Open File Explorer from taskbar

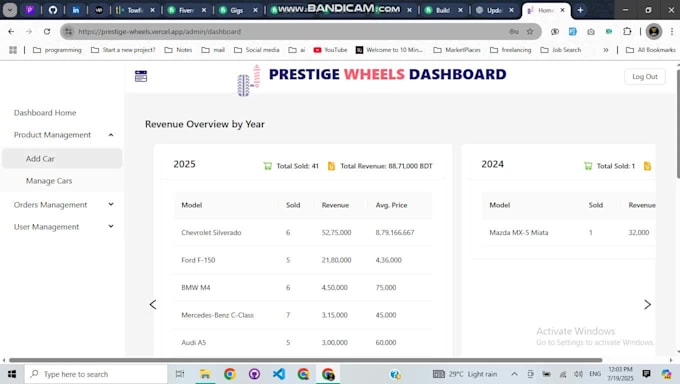coord(205,374)
